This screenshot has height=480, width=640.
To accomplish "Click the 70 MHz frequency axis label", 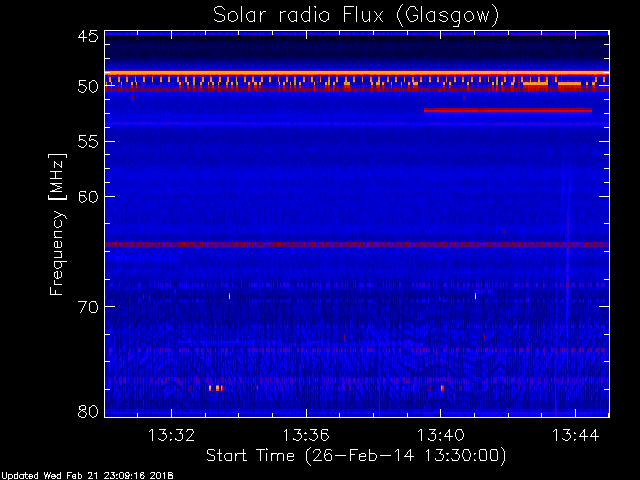I will (x=88, y=307).
